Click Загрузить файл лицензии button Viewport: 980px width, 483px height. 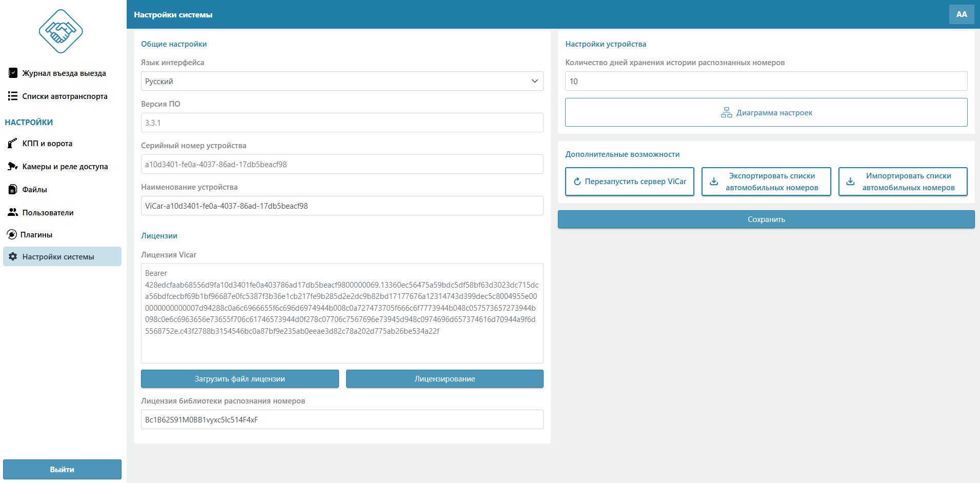[239, 379]
